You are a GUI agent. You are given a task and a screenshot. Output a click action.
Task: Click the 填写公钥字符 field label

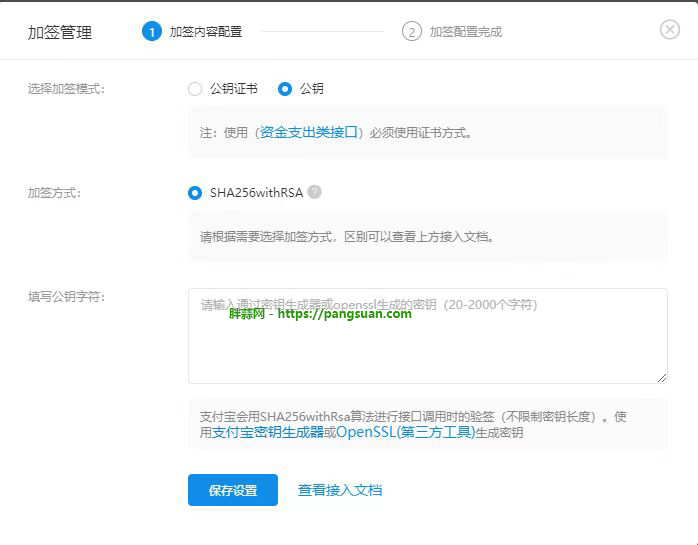66,297
